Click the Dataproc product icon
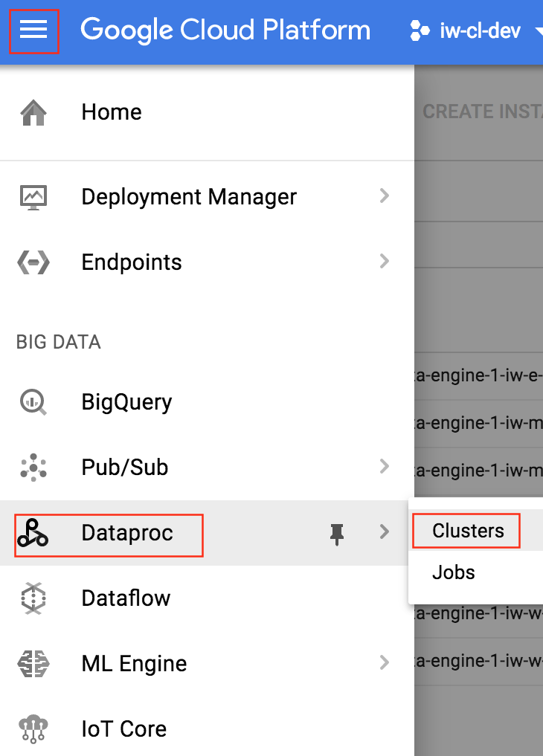 point(32,533)
